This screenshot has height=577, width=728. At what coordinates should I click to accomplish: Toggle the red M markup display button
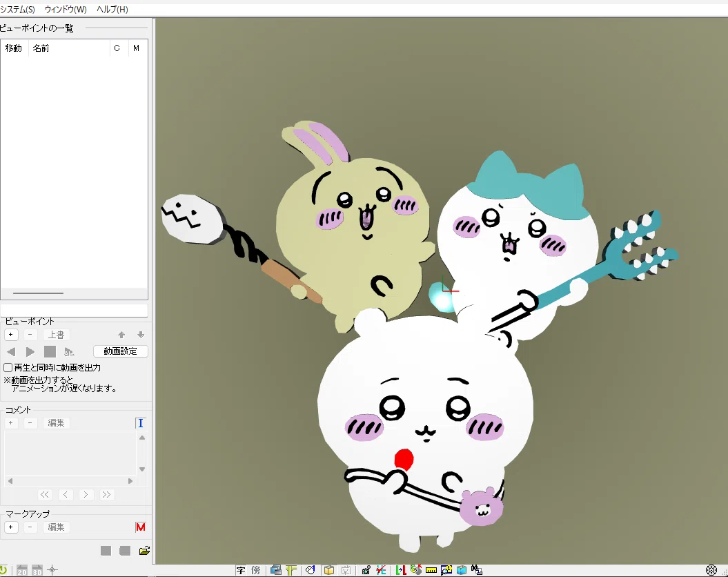click(141, 527)
